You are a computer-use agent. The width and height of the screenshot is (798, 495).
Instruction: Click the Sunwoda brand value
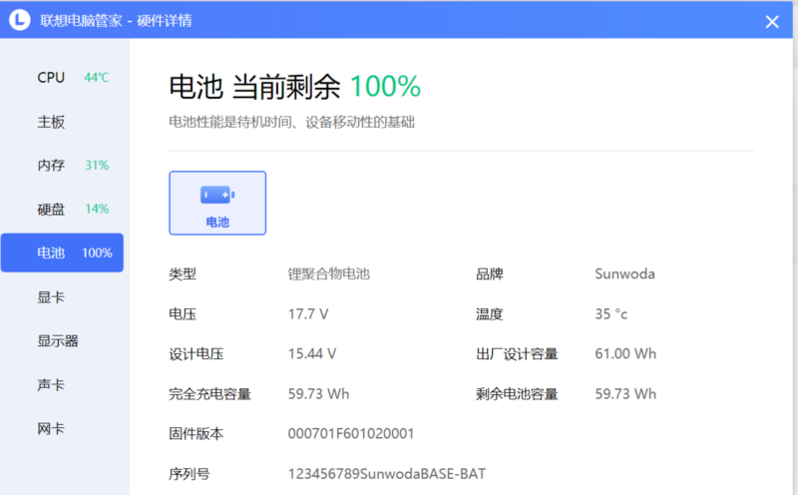[x=624, y=273]
